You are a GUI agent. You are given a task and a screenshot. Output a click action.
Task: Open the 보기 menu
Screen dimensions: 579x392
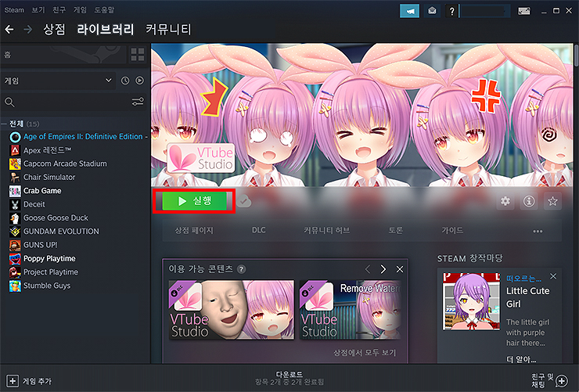pyautogui.click(x=38, y=10)
